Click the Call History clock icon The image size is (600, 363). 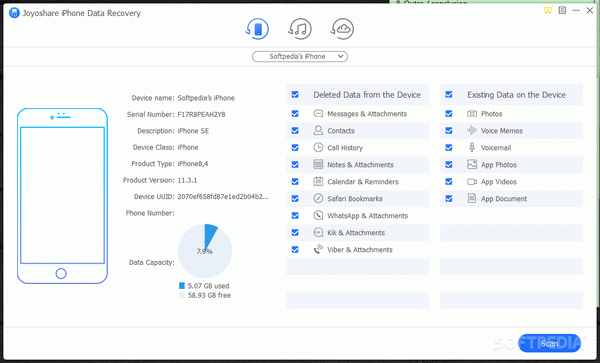pos(318,147)
